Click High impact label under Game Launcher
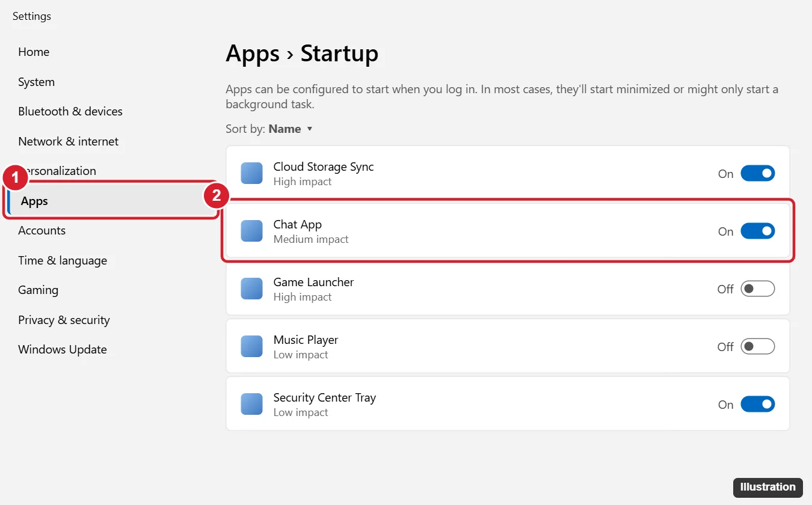812x505 pixels. (303, 297)
